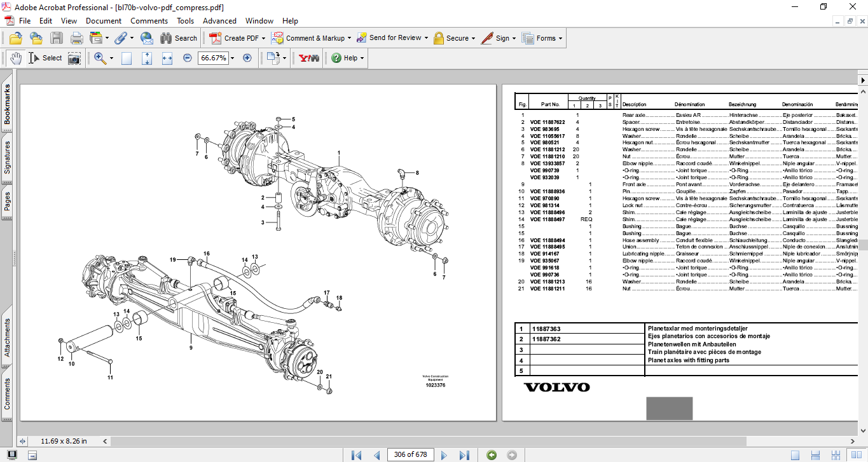
Task: Switch to Continuous page layout
Action: pyautogui.click(x=815, y=455)
